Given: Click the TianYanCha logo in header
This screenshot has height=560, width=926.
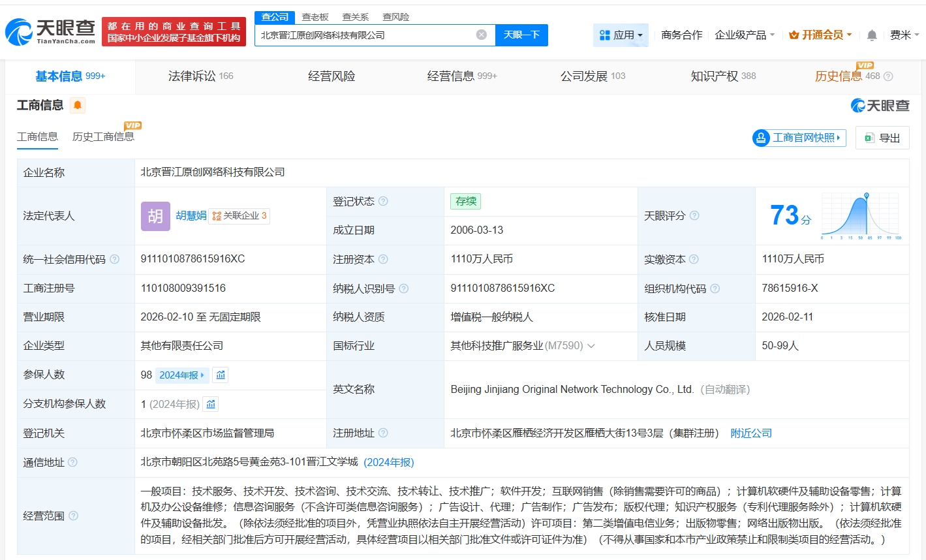Looking at the screenshot, I should [50, 31].
